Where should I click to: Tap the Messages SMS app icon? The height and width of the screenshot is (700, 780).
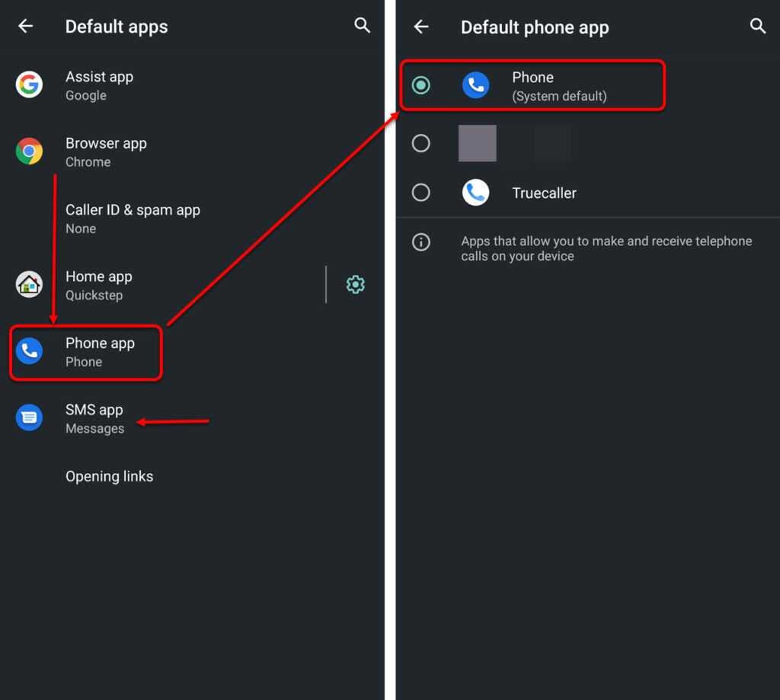tap(29, 418)
